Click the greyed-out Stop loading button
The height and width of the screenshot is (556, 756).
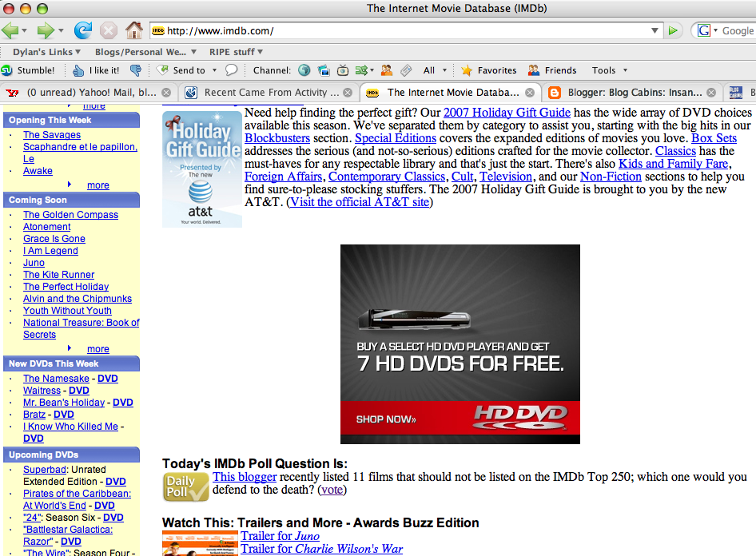(109, 31)
